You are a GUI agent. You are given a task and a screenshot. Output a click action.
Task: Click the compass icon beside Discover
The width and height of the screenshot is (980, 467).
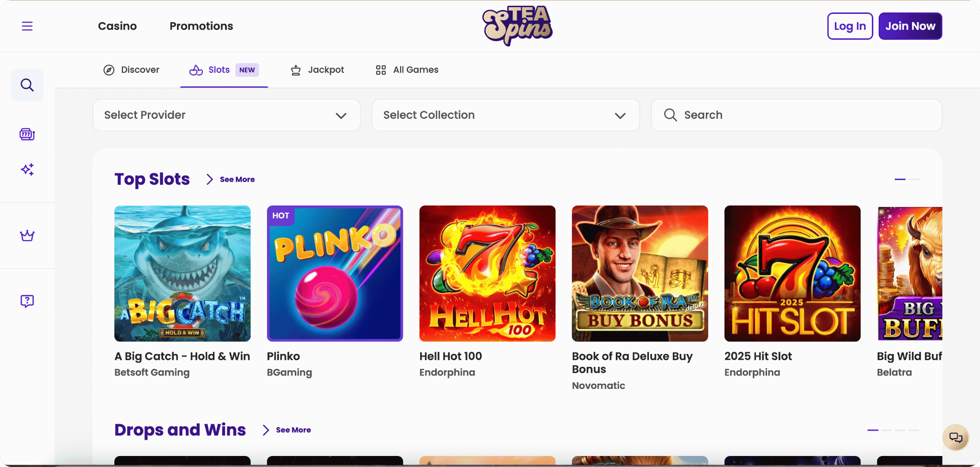coord(109,70)
